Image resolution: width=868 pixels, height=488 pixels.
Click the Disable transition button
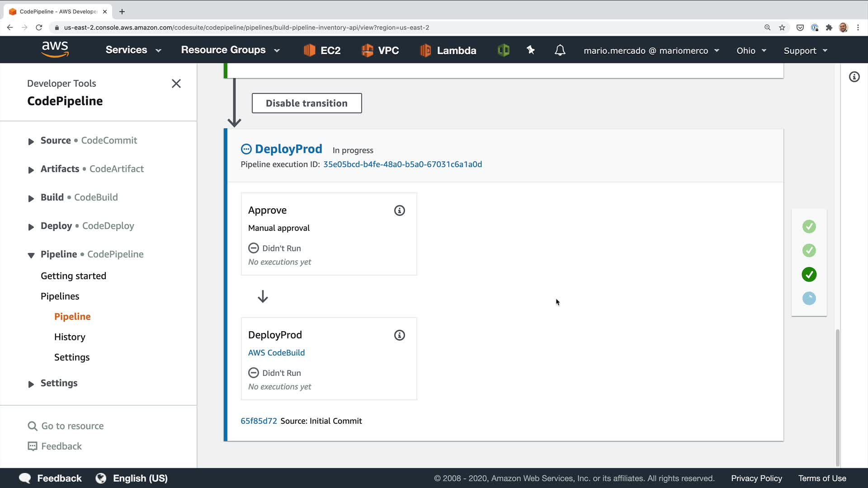pyautogui.click(x=307, y=103)
